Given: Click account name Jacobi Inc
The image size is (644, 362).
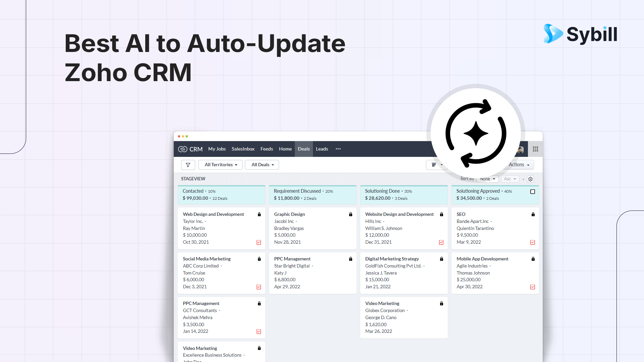Looking at the screenshot, I should (x=284, y=222).
